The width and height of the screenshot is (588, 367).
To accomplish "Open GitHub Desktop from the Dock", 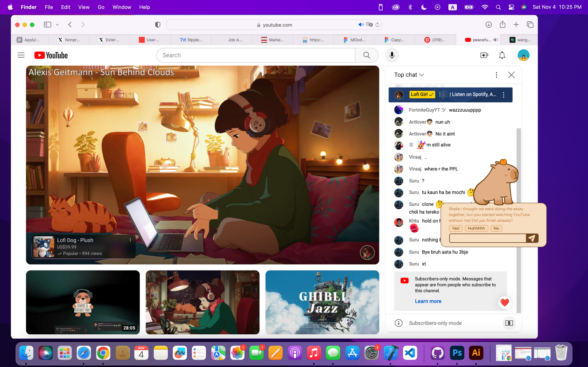I will 438,353.
